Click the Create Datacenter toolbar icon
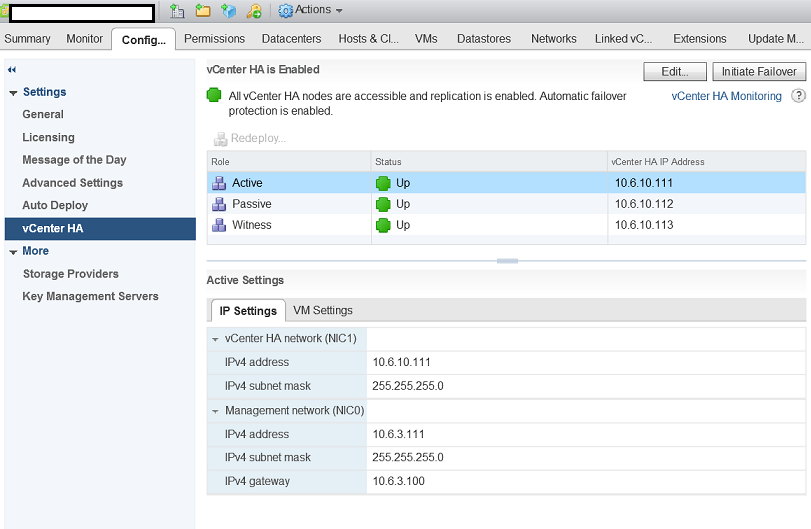This screenshot has height=529, width=811. pos(177,10)
